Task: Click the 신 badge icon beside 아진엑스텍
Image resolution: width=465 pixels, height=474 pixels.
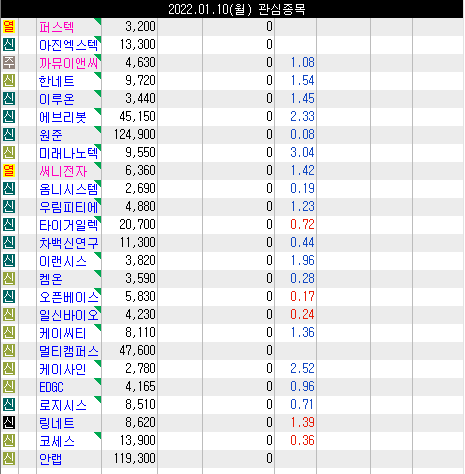Action: tap(9, 45)
